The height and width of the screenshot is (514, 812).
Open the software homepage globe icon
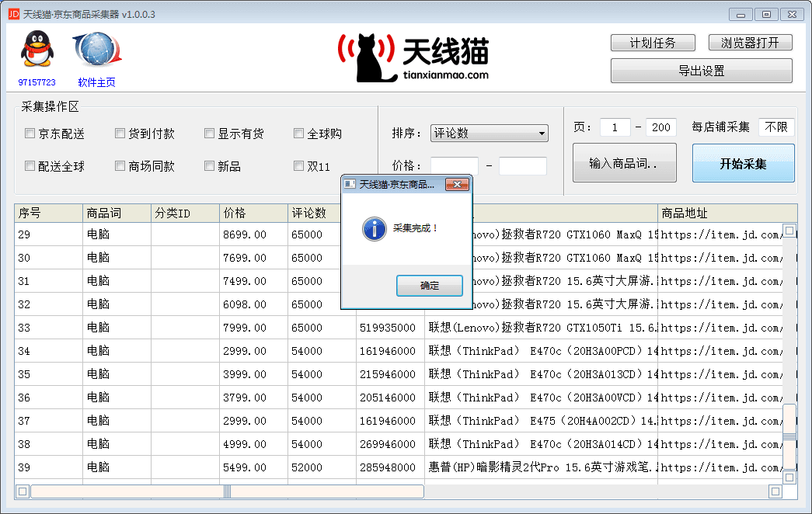pyautogui.click(x=97, y=50)
